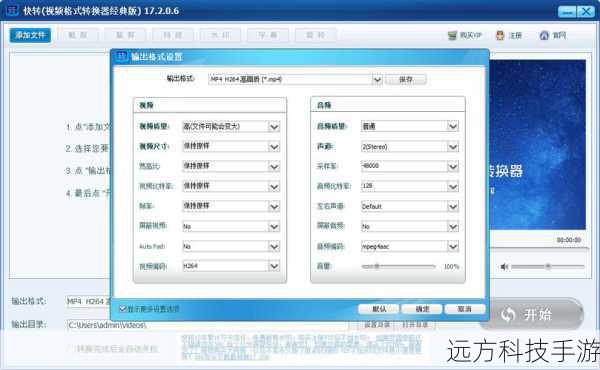The width and height of the screenshot is (600, 370).
Task: Click the video preview area
Action: (537, 145)
